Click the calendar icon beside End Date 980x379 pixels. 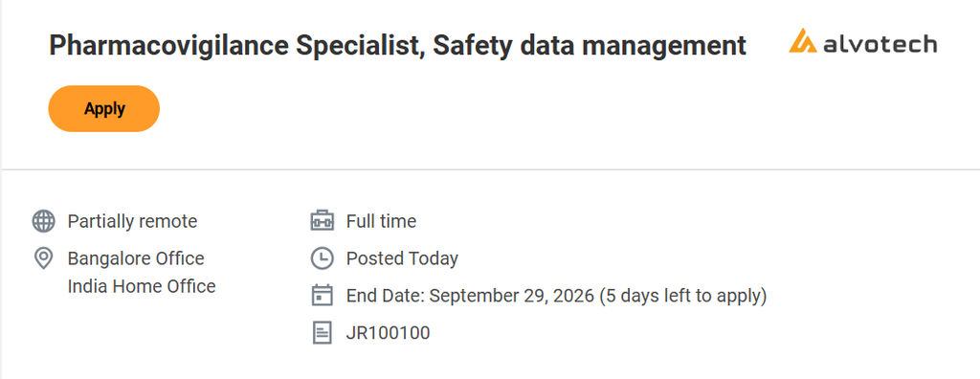323,295
